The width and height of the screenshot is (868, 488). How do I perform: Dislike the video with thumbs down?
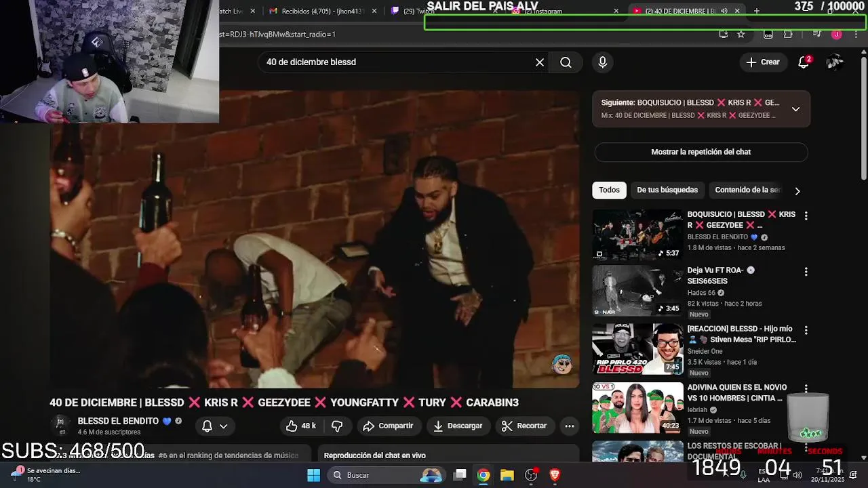(x=337, y=426)
